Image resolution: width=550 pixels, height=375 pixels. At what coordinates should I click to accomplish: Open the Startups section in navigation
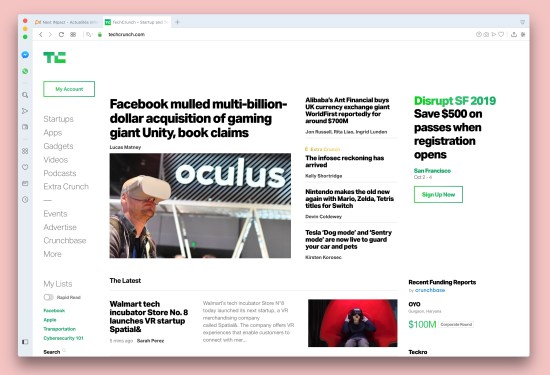pyautogui.click(x=59, y=119)
